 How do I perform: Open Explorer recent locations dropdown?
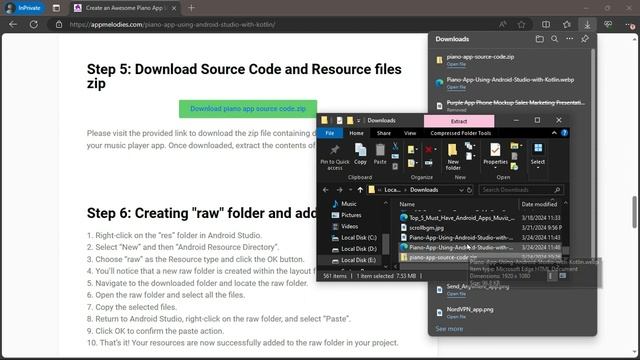point(350,190)
